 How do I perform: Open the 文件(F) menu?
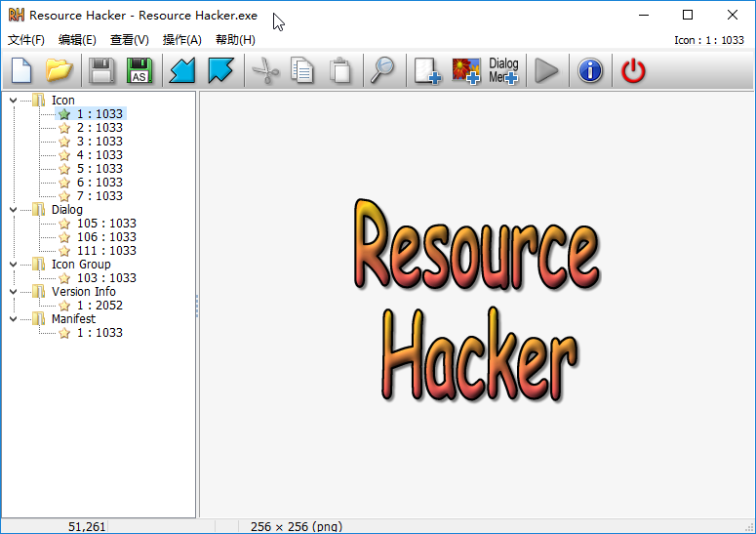coord(26,40)
